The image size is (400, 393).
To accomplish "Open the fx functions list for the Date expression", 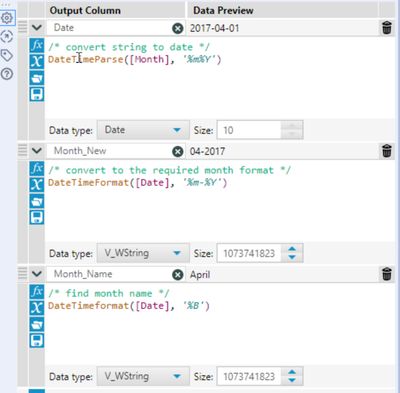I will (x=37, y=45).
